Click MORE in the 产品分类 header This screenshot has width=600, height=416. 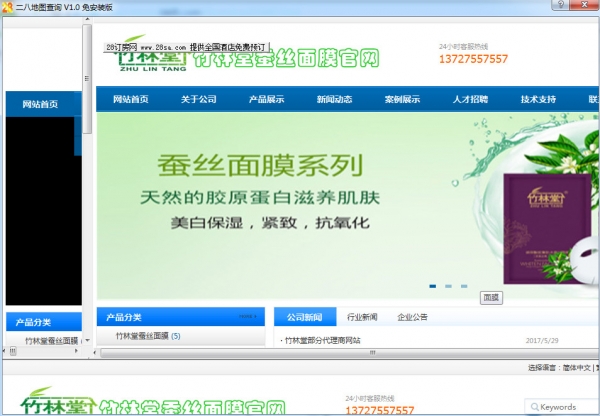[x=248, y=316]
